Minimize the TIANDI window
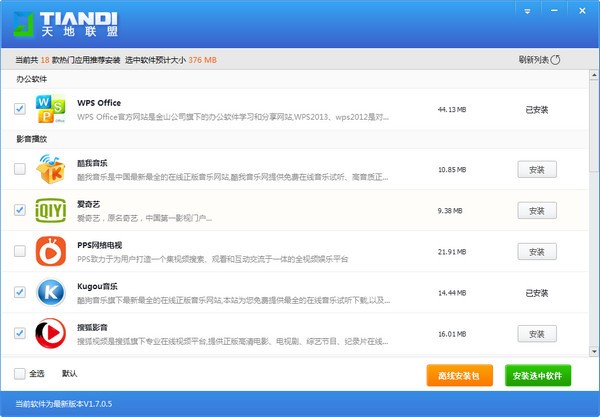Viewport: 600px width, 417px height. (554, 11)
